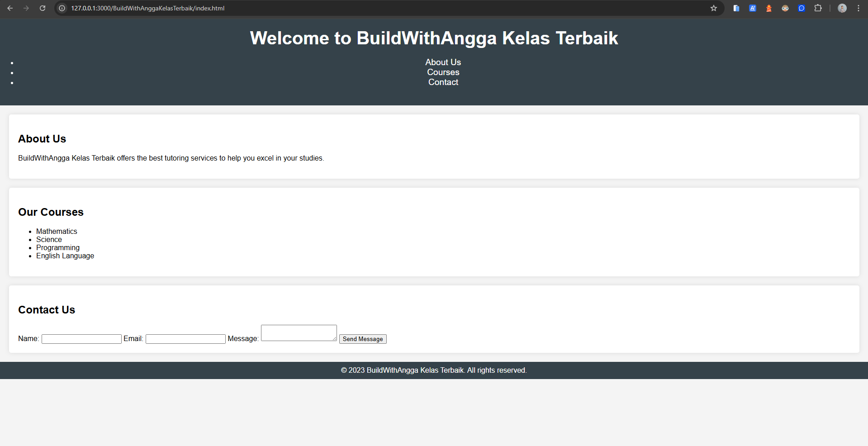868x446 pixels.
Task: Click the address bar URL
Action: [147, 8]
